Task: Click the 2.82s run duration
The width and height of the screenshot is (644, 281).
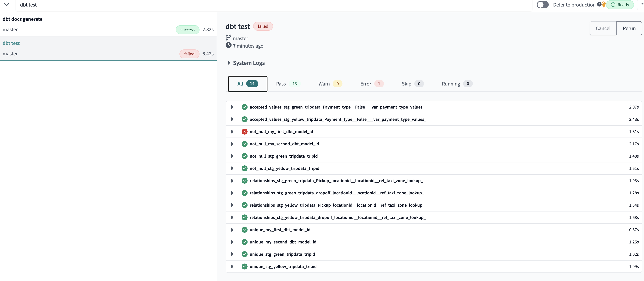Action: pyautogui.click(x=208, y=29)
